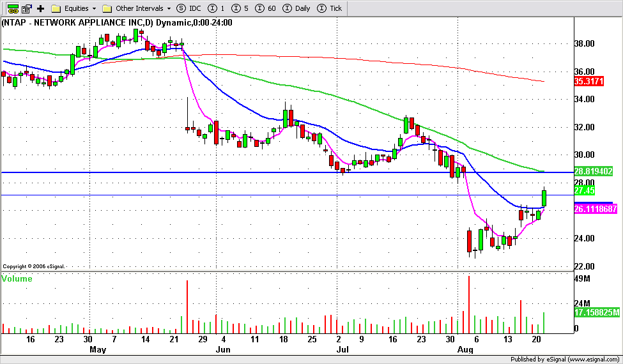Viewport: 623px width, 364px height.
Task: Click the tallest red volume bar in August
Action: coord(469,305)
